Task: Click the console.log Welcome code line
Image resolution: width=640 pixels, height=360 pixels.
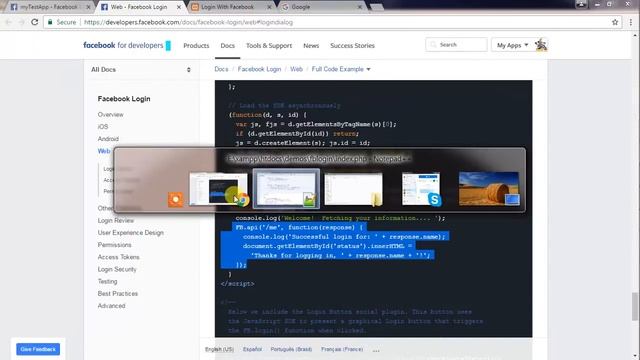Action: point(340,218)
